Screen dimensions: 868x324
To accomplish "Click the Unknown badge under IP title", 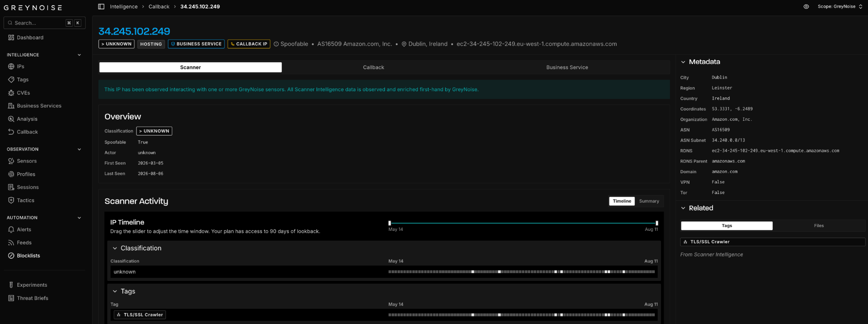I will tap(117, 44).
